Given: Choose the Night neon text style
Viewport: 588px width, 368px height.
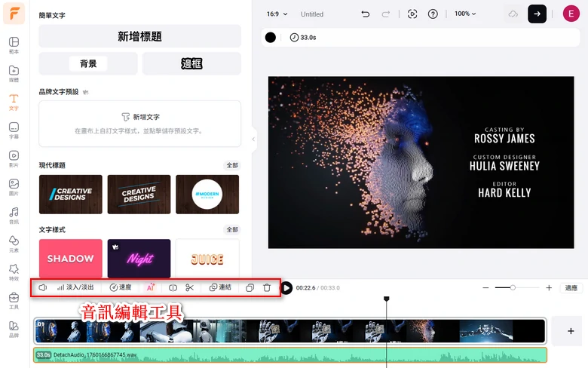Looking at the screenshot, I should (x=139, y=259).
